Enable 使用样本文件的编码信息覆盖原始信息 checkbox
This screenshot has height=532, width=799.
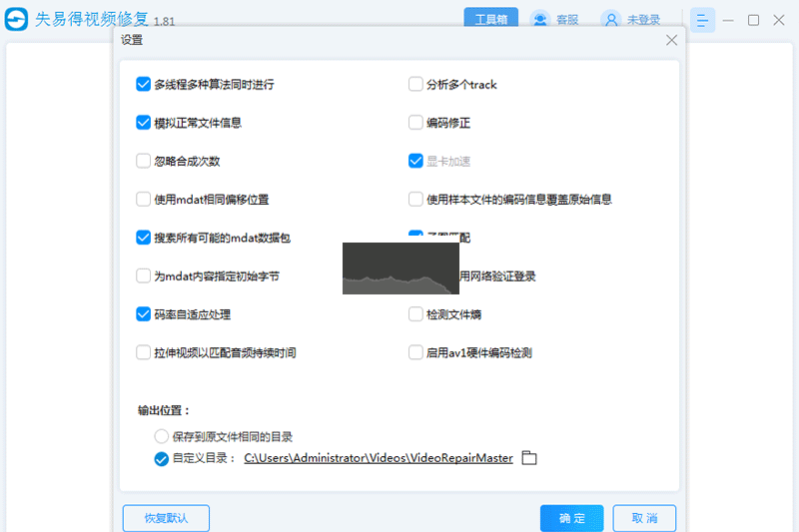pos(415,199)
